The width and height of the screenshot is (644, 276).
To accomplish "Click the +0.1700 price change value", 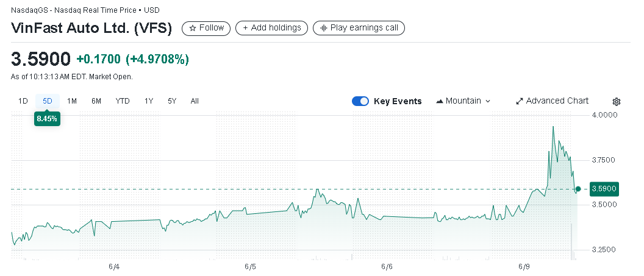I will click(x=99, y=60).
